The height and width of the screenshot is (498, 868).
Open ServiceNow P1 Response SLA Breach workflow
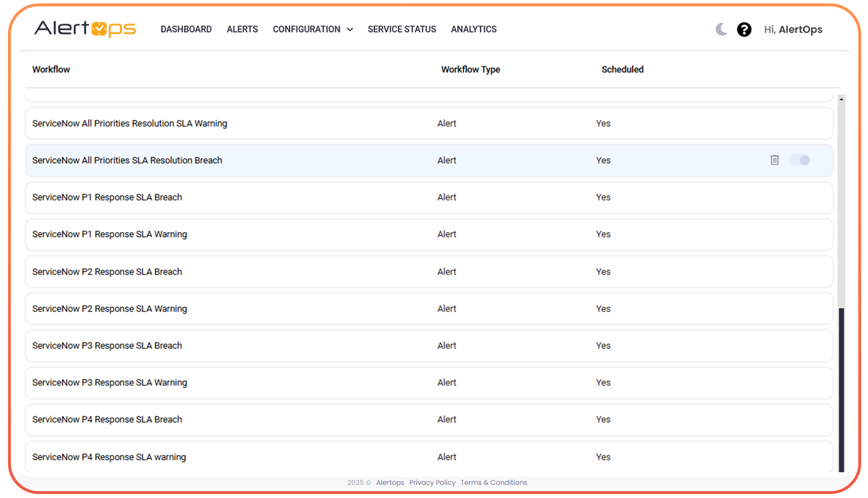click(x=107, y=197)
